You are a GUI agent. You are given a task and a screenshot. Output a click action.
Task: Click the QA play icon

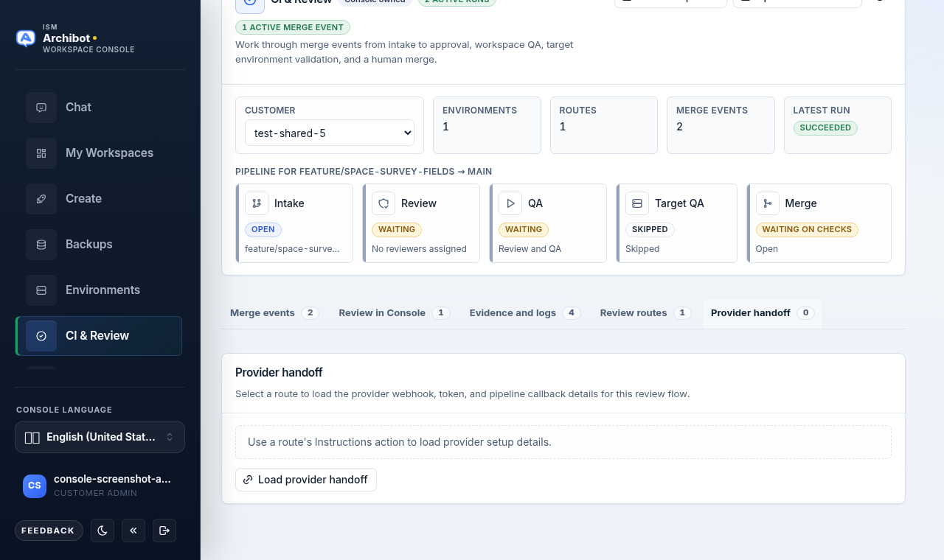pyautogui.click(x=510, y=203)
